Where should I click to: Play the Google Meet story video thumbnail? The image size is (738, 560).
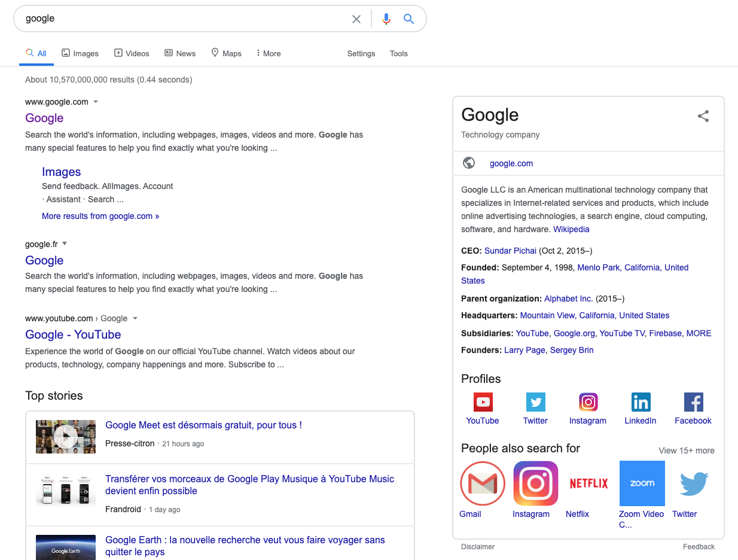click(66, 437)
